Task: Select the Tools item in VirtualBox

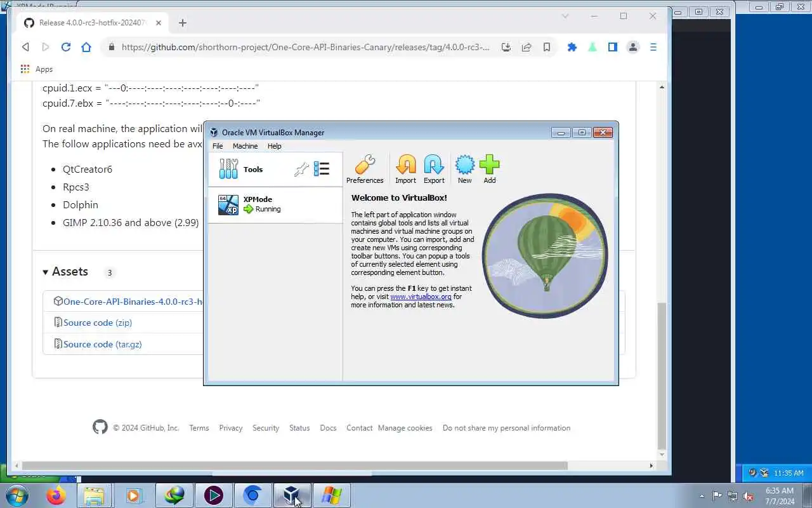Action: point(275,170)
